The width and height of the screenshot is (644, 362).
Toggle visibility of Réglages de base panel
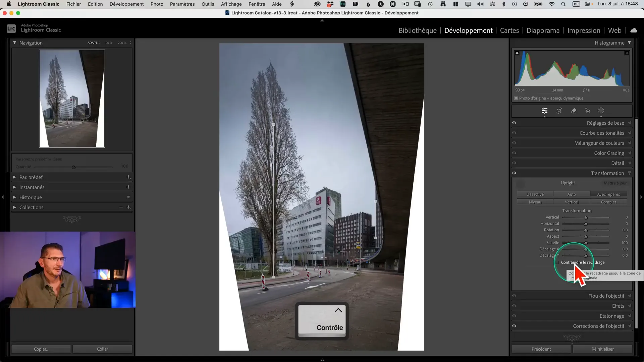(514, 123)
